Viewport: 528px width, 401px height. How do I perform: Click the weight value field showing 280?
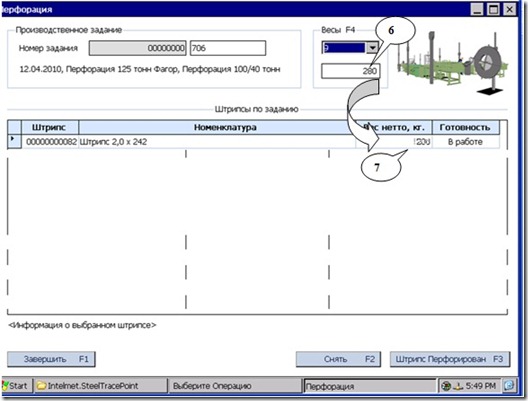tap(351, 71)
